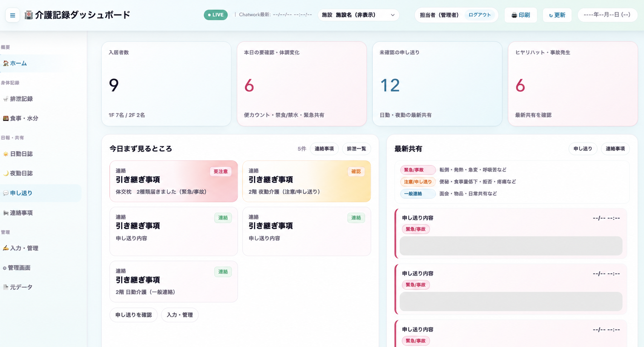This screenshot has width=644, height=347.
Task: Click the speech bubble icon beside 申し送り
Action: pos(6,193)
